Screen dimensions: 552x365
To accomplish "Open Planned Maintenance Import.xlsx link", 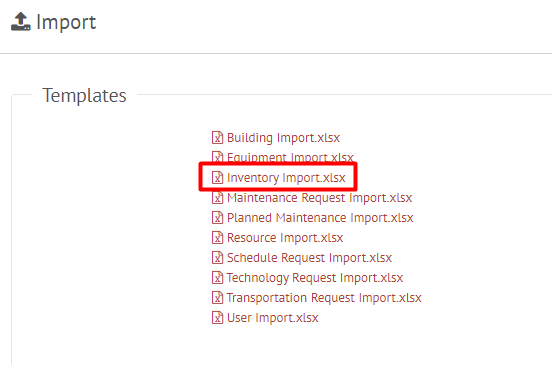I will (320, 218).
